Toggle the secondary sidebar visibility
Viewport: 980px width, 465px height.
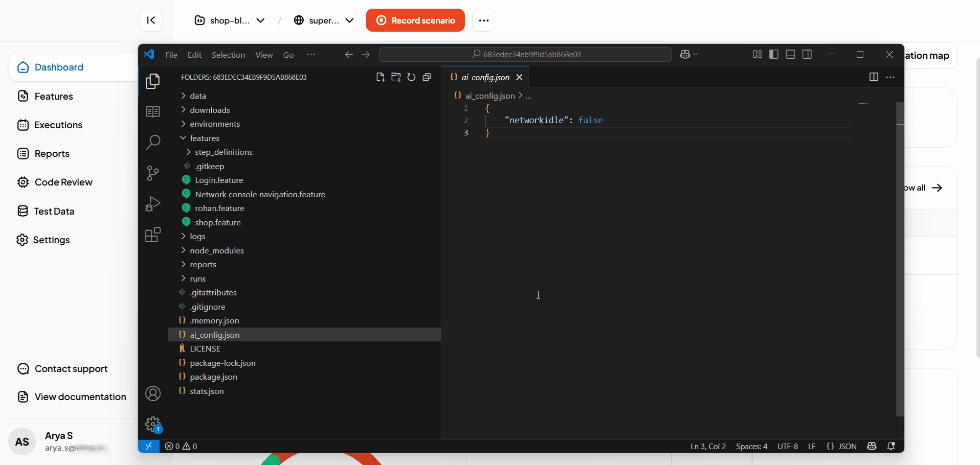pos(807,54)
